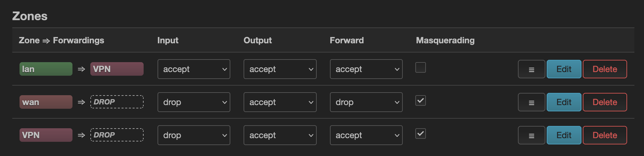644x156 pixels.
Task: Edit the lan zone
Action: click(x=564, y=69)
